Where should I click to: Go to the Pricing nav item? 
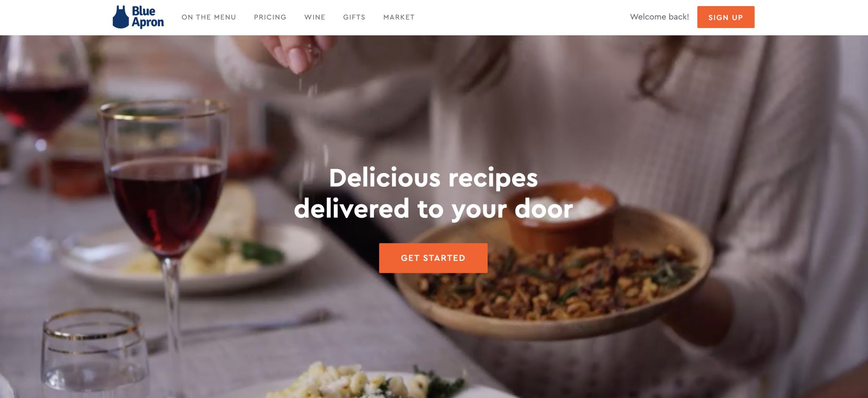click(x=270, y=17)
